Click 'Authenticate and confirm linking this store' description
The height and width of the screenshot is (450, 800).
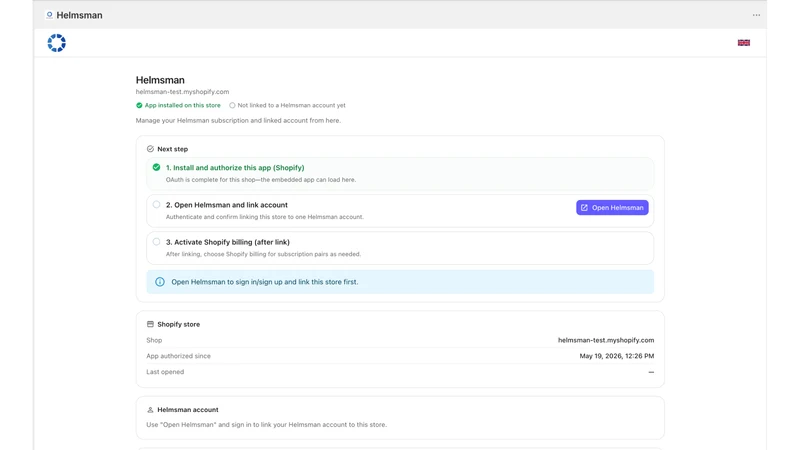[x=265, y=217]
